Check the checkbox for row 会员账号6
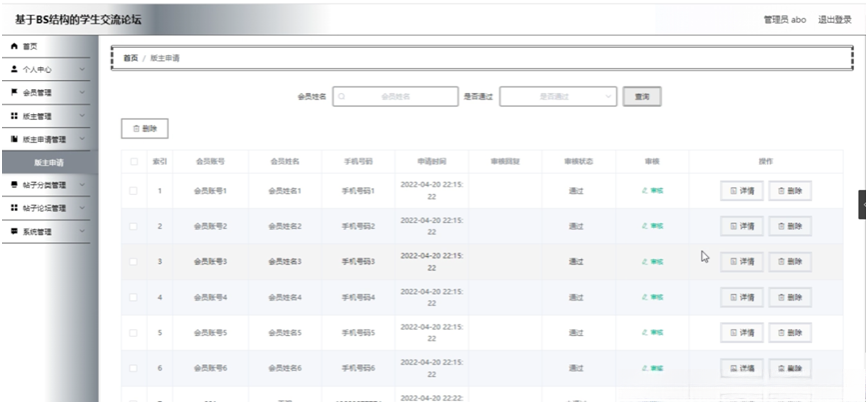Screen dimensions: 868x404 (x=134, y=368)
